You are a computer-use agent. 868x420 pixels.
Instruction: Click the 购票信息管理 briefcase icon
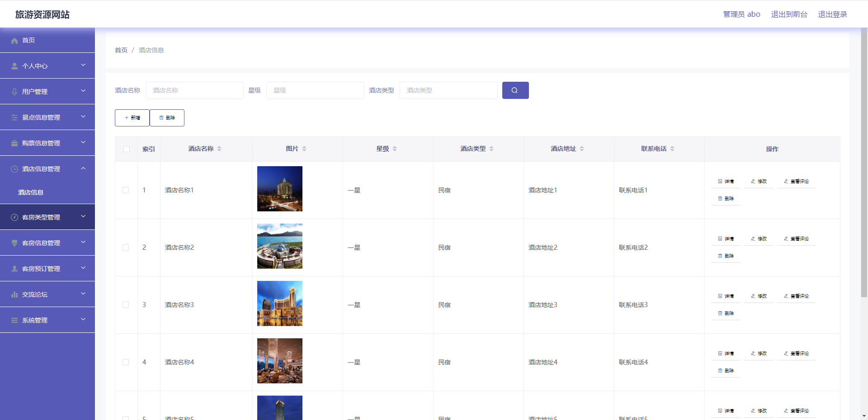(14, 143)
